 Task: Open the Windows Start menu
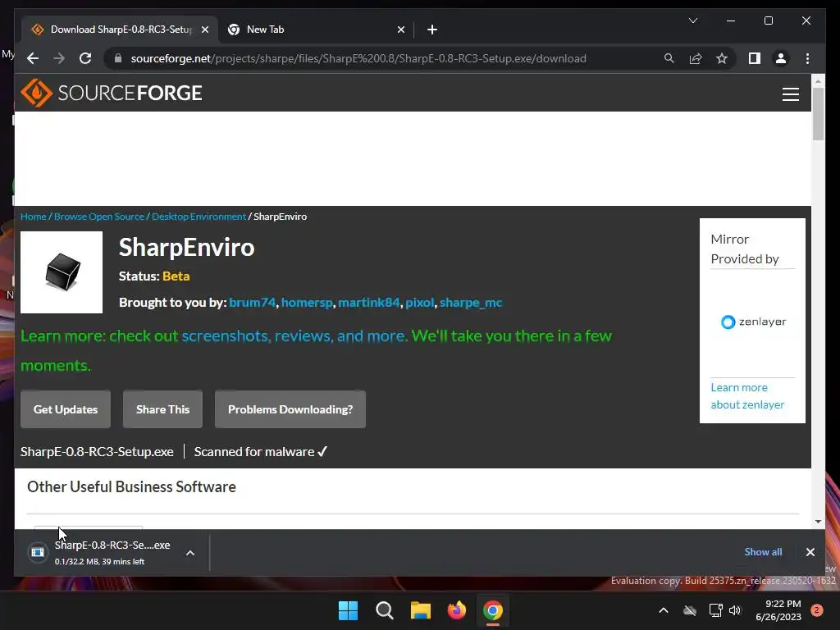pos(348,610)
